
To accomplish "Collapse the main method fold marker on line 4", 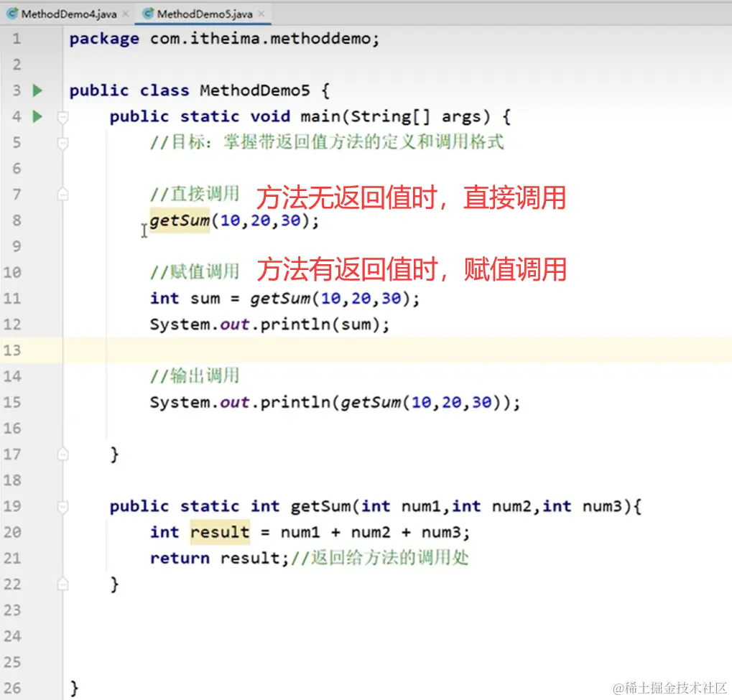I will (62, 116).
